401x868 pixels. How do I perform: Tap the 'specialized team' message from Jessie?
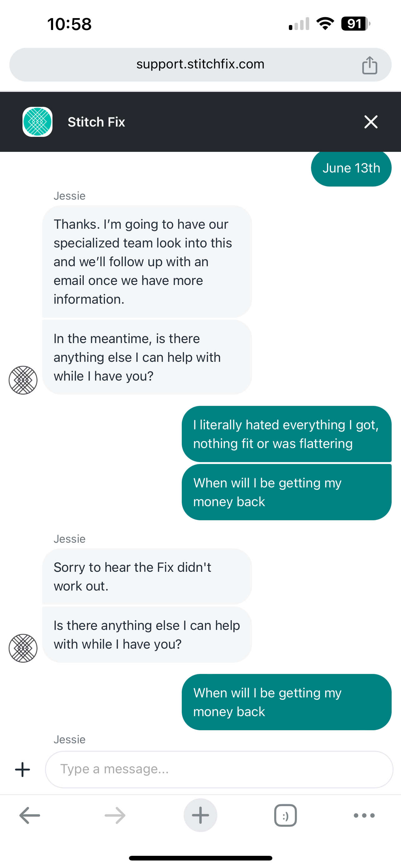(147, 262)
